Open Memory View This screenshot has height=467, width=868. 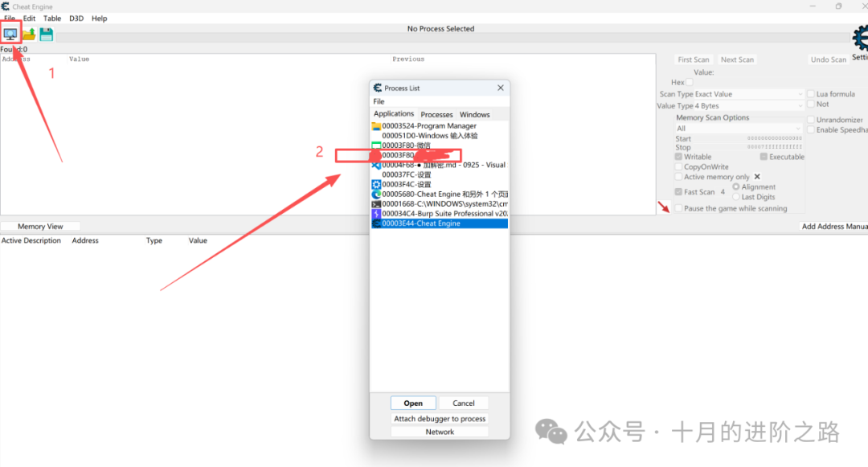40,227
